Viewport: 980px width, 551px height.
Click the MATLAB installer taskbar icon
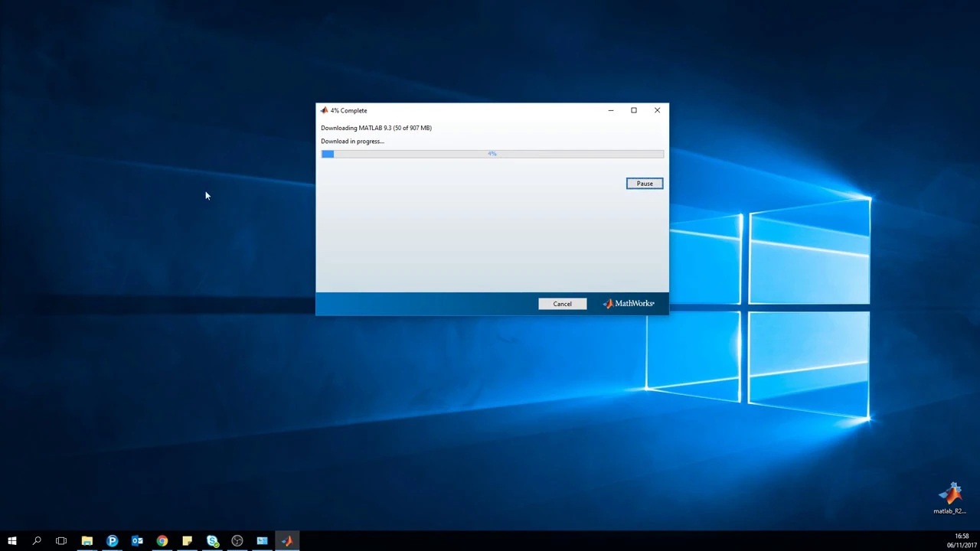click(x=287, y=541)
